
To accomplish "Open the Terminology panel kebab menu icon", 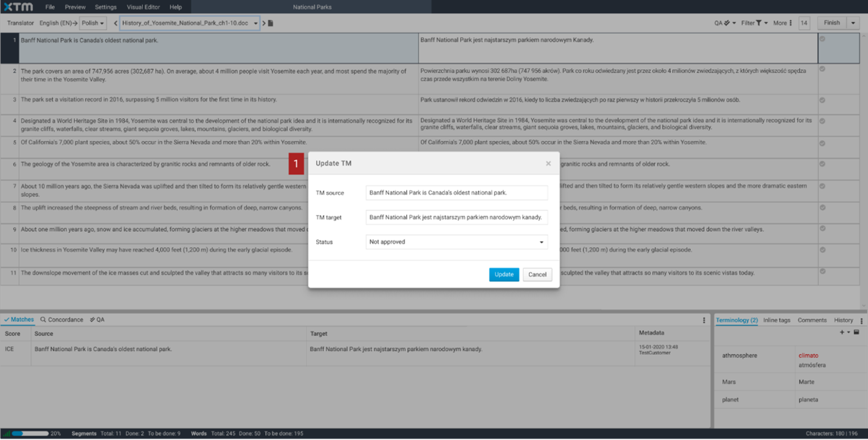I will (x=861, y=321).
